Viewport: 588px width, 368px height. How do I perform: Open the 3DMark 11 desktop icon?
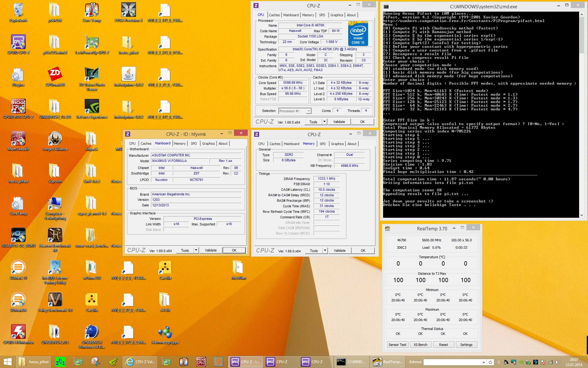18,270
